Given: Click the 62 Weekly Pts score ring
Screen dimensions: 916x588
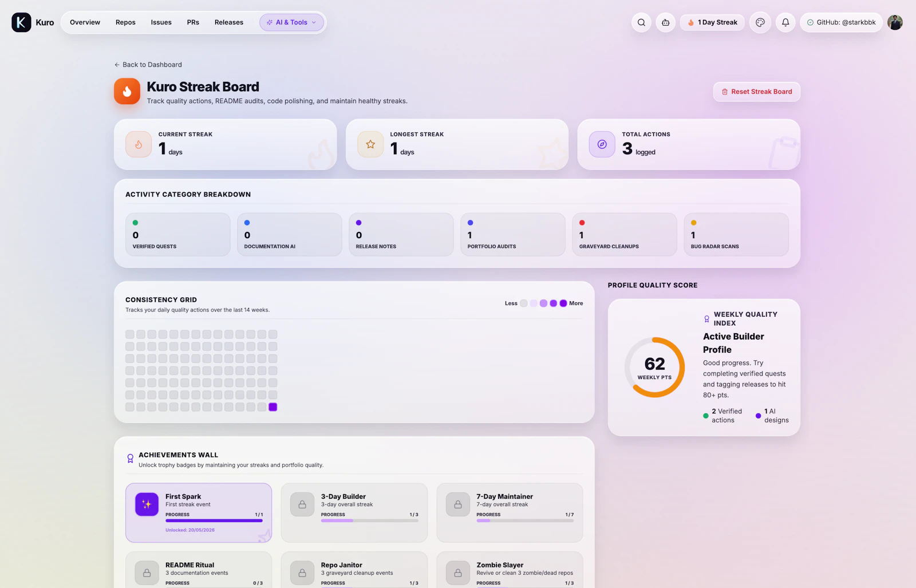Looking at the screenshot, I should [x=654, y=367].
